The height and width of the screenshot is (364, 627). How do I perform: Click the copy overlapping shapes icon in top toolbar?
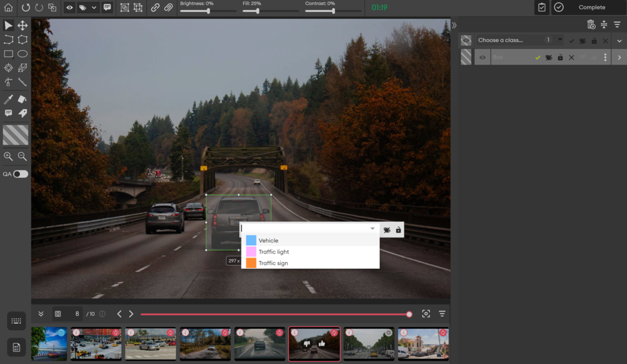point(53,7)
